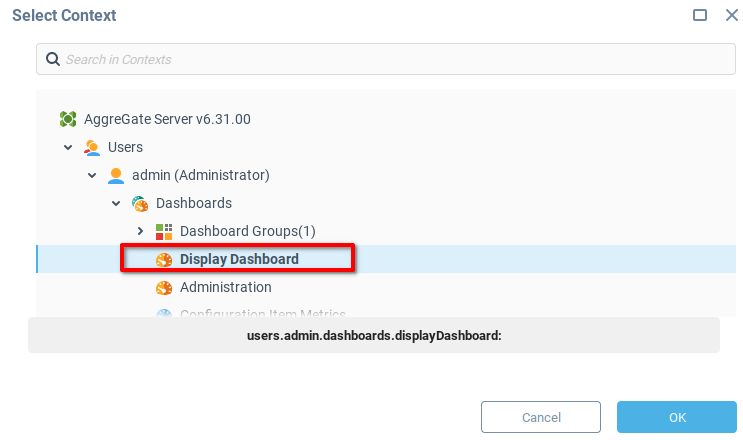Maximize the Select Context dialog
Viewport: 743px width, 440px height.
700,15
